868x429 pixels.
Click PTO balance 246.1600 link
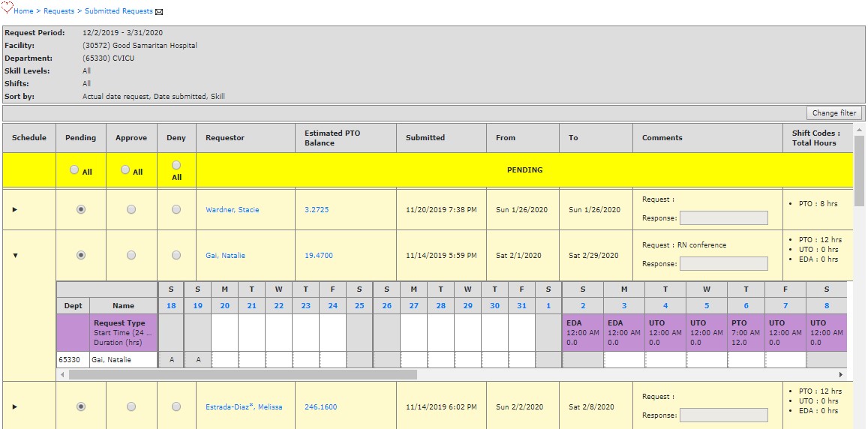(x=320, y=407)
